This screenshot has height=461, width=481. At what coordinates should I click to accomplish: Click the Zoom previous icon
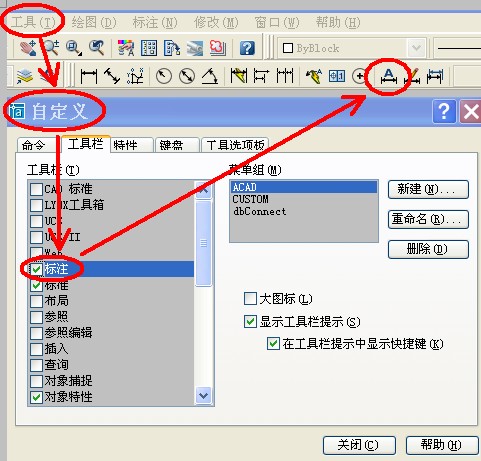(97, 48)
